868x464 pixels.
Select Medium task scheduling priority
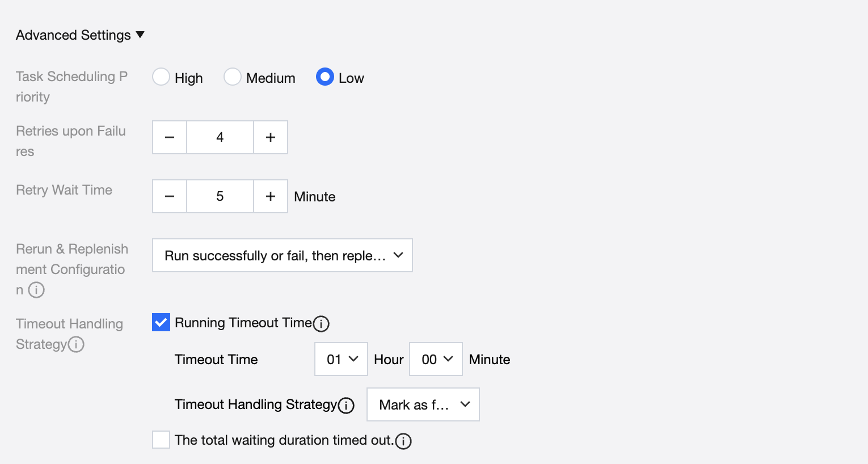tap(233, 77)
